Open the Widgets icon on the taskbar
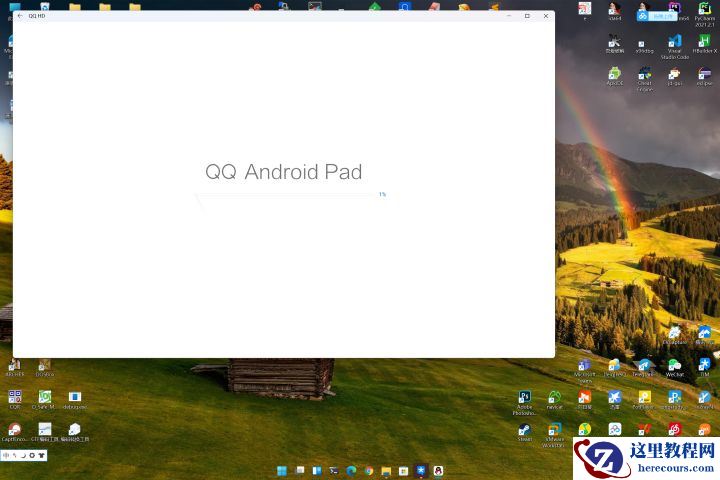The height and width of the screenshot is (480, 720). pos(317,471)
